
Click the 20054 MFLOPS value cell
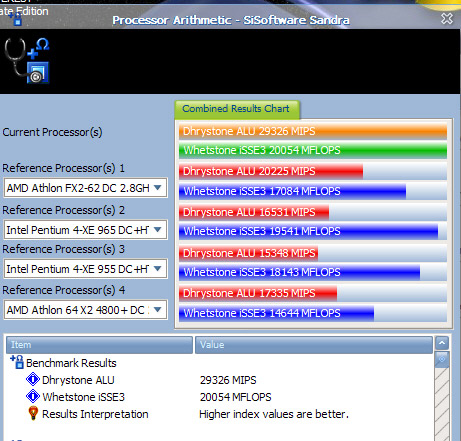point(235,397)
